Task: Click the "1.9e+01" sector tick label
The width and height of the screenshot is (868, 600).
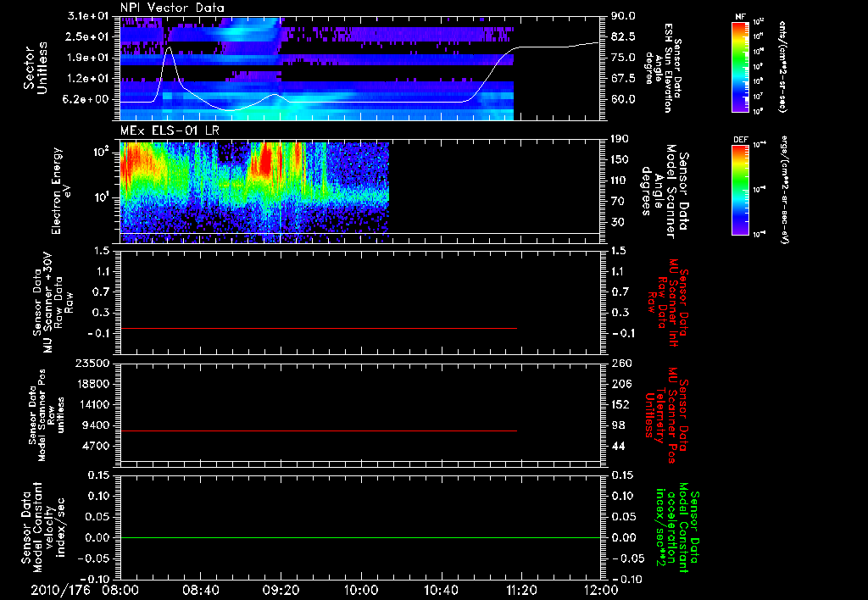Action: point(88,58)
